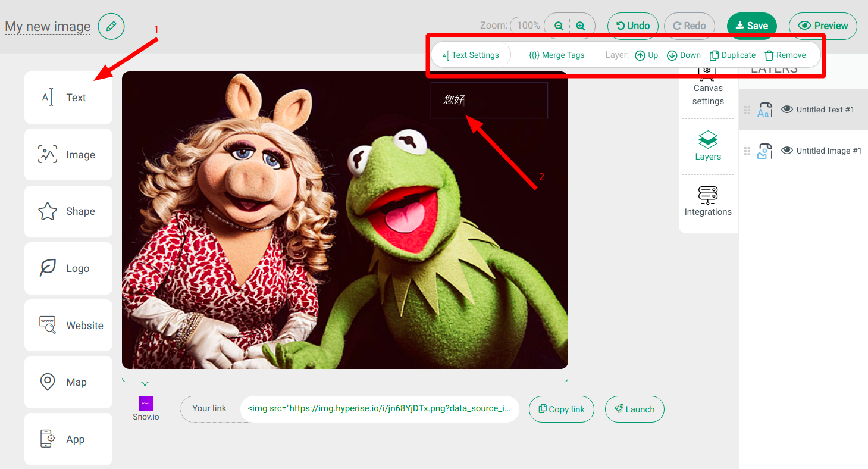This screenshot has height=469, width=868.
Task: Open Integrations tab
Action: pyautogui.click(x=708, y=201)
